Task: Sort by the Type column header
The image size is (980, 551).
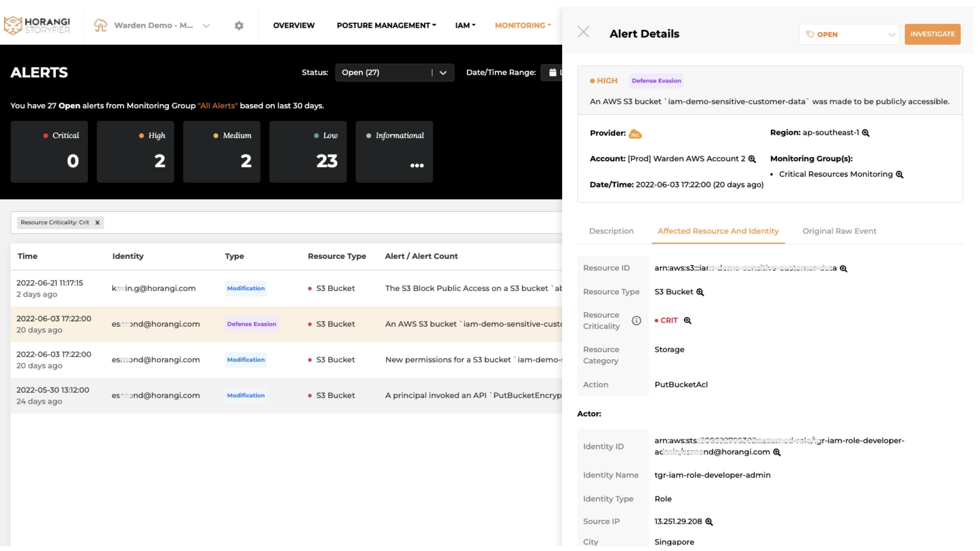Action: [x=234, y=256]
